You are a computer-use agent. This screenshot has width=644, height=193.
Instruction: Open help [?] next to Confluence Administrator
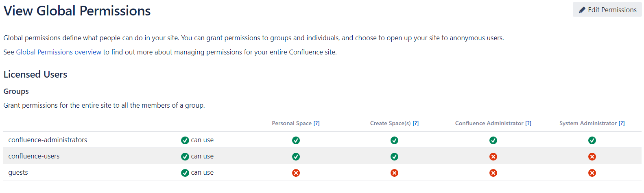click(528, 123)
